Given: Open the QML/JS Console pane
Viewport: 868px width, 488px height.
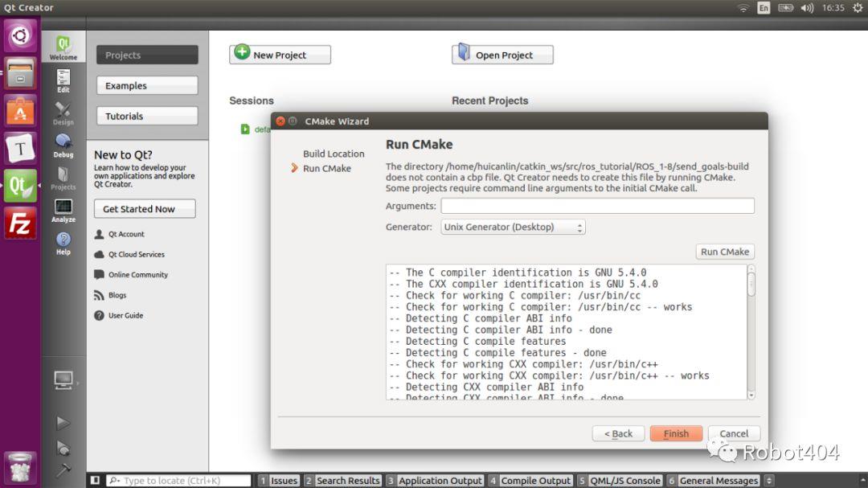Looking at the screenshot, I should 619,480.
